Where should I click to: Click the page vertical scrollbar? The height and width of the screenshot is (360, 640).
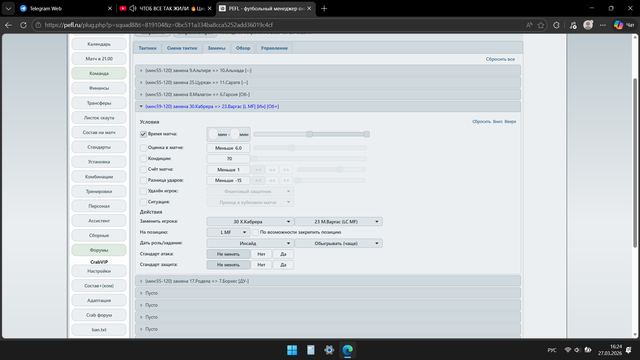[x=635, y=163]
